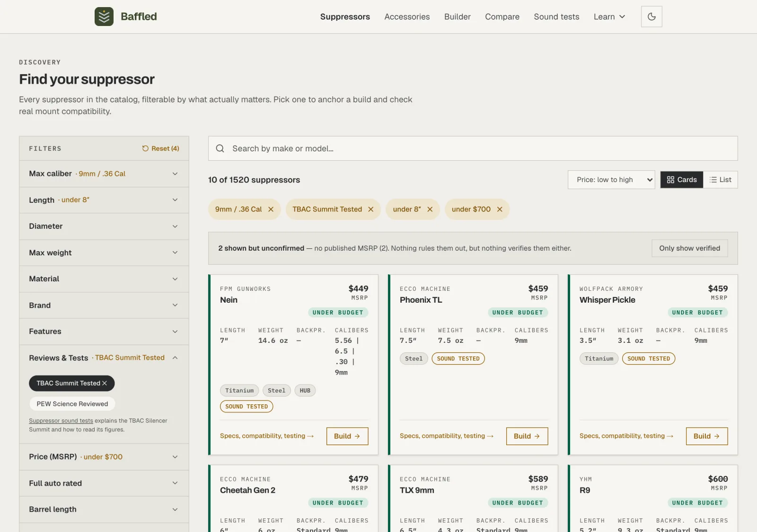This screenshot has width=757, height=532.
Task: Open the Compare page
Action: pos(502,17)
